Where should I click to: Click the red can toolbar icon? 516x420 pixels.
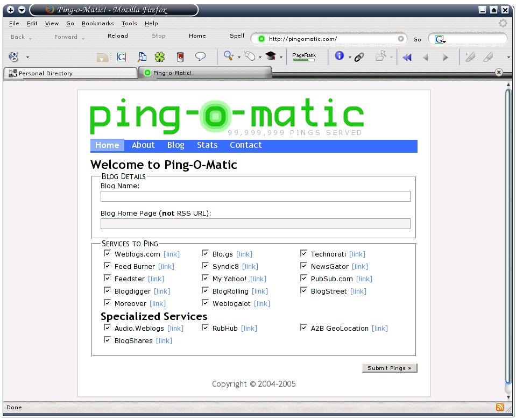[x=180, y=57]
